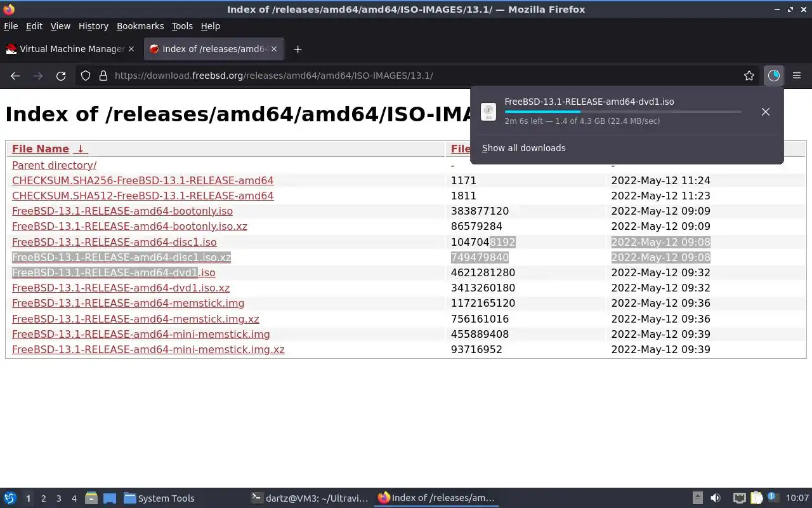Download the disc1.iso.xz file
The height and width of the screenshot is (508, 812).
[x=121, y=257]
